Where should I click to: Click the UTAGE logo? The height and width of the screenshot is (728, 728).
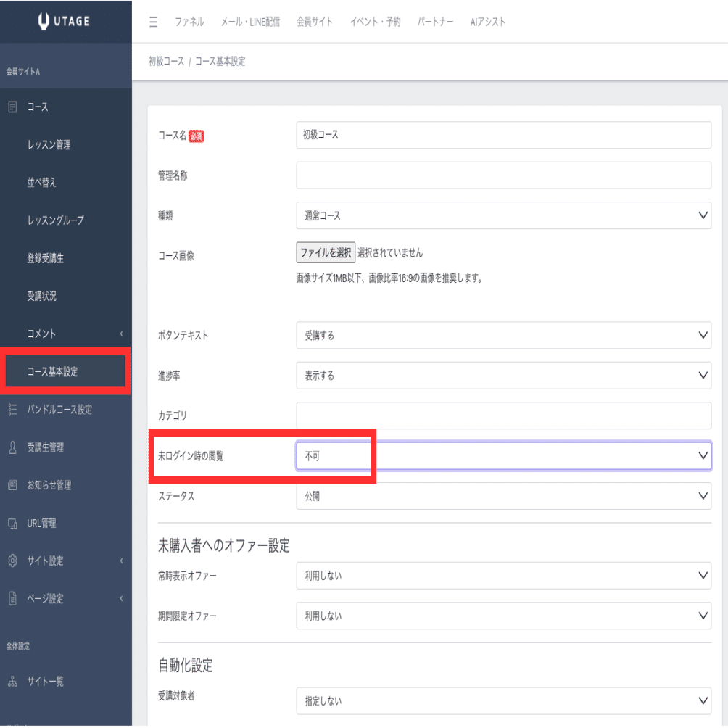pyautogui.click(x=65, y=21)
